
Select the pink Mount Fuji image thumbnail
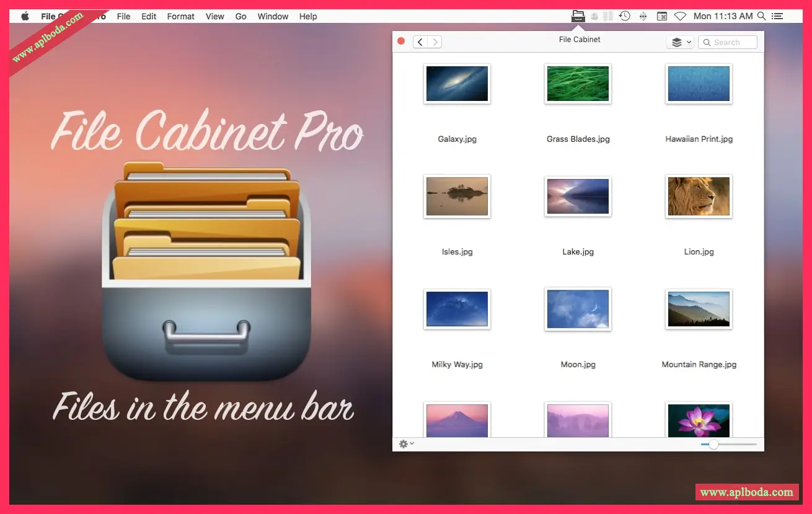point(457,420)
